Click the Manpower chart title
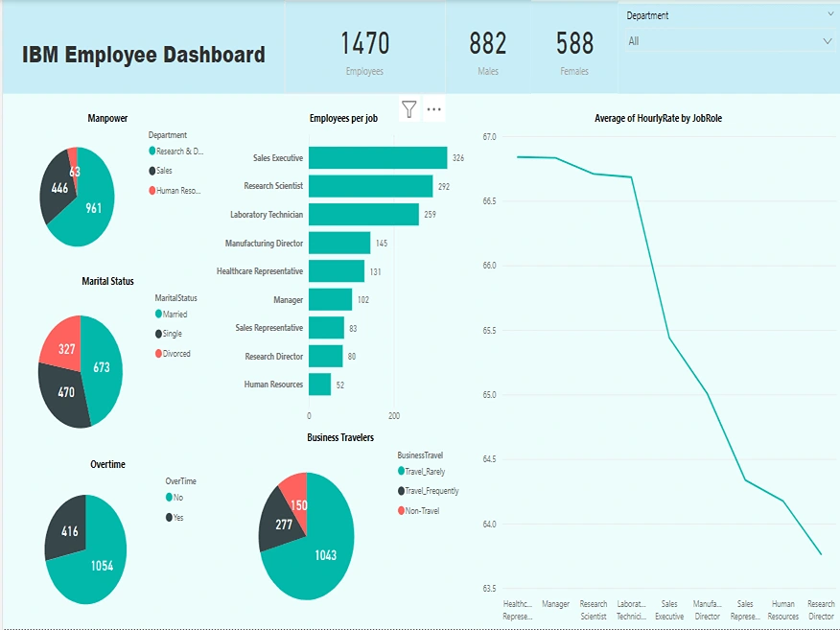This screenshot has height=630, width=840. click(107, 118)
